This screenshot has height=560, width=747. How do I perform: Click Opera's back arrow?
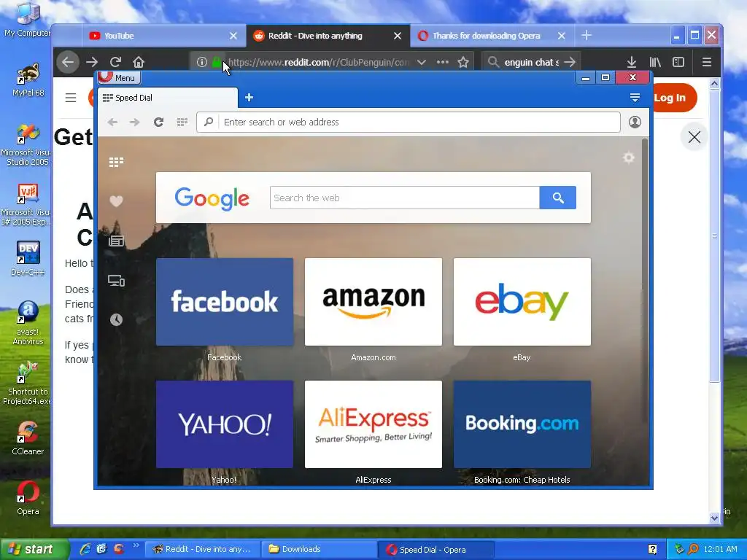pyautogui.click(x=112, y=122)
